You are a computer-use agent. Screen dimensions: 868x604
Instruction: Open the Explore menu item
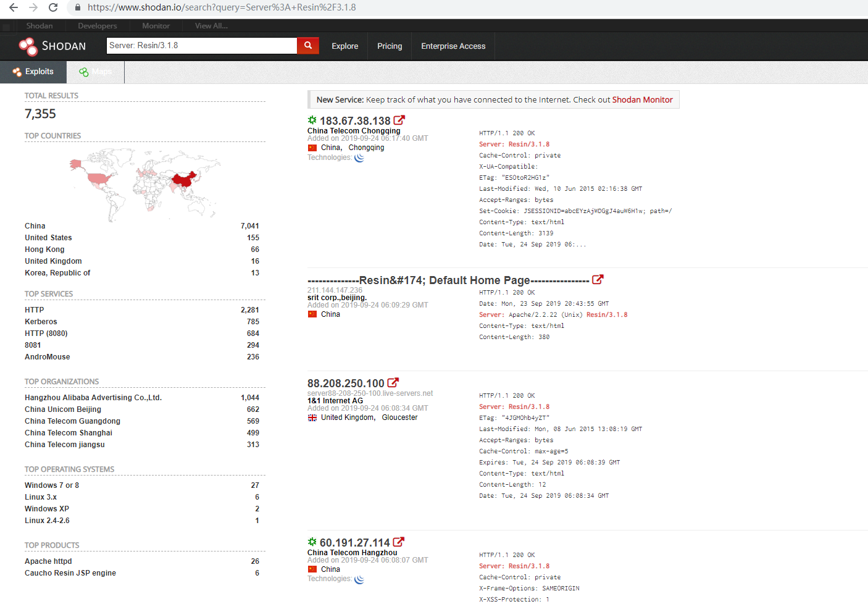344,46
